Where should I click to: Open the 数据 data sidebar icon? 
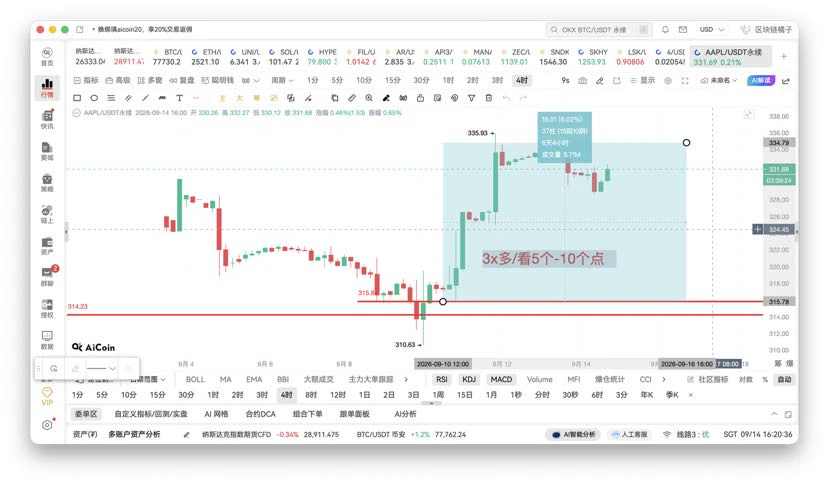(47, 340)
